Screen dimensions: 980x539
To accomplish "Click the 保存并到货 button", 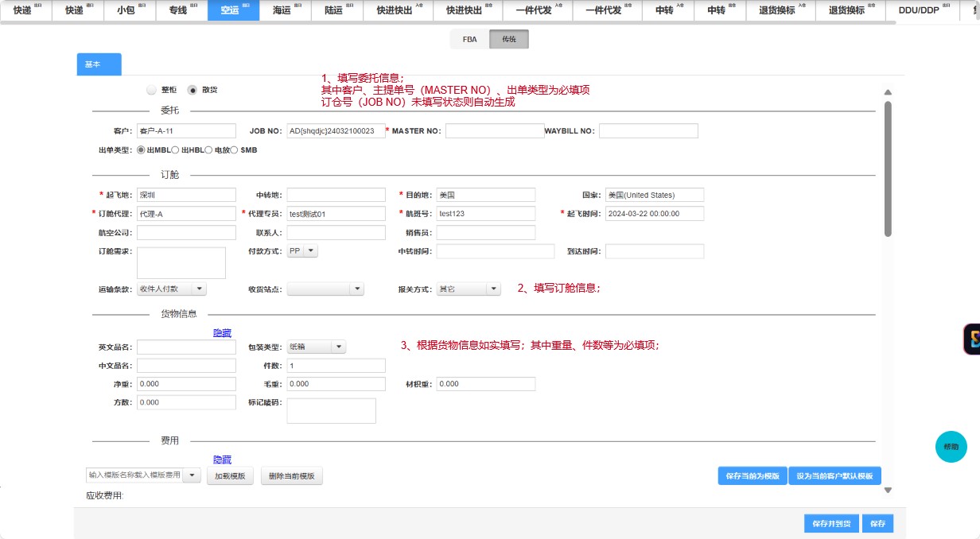I will pos(831,524).
